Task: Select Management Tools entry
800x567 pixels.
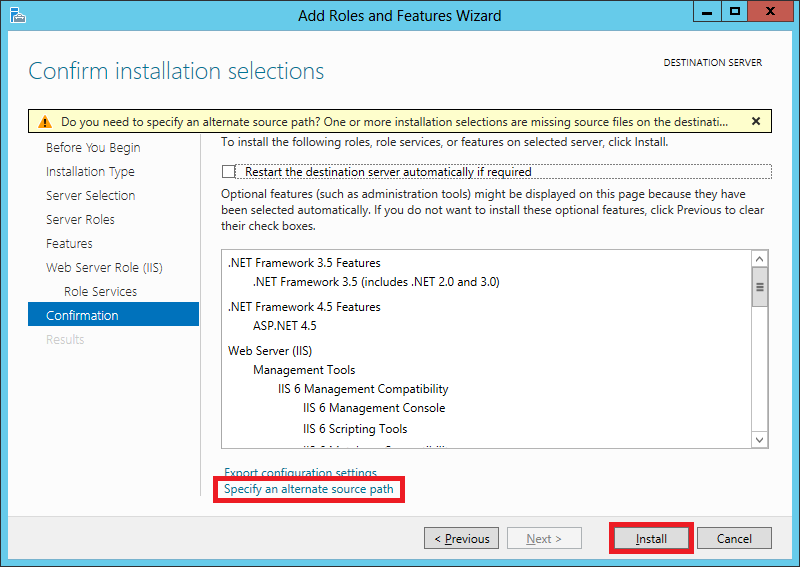Action: 304,369
